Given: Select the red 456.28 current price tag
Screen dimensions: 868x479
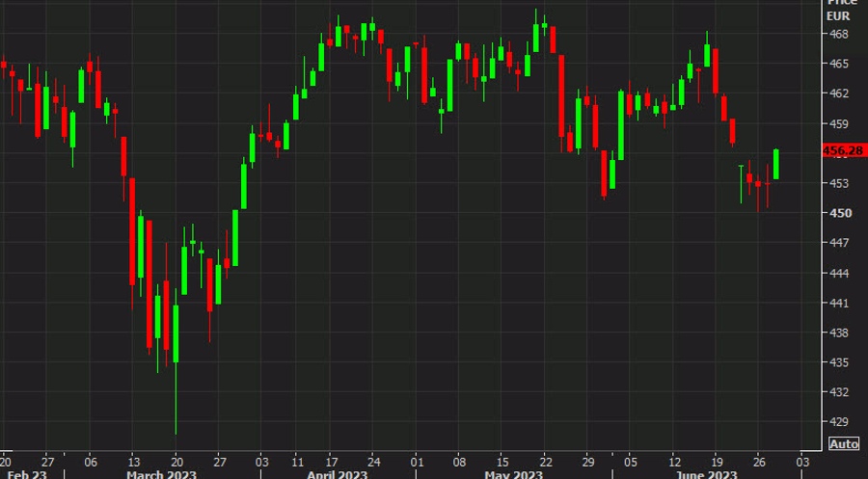Looking at the screenshot, I should pyautogui.click(x=845, y=151).
